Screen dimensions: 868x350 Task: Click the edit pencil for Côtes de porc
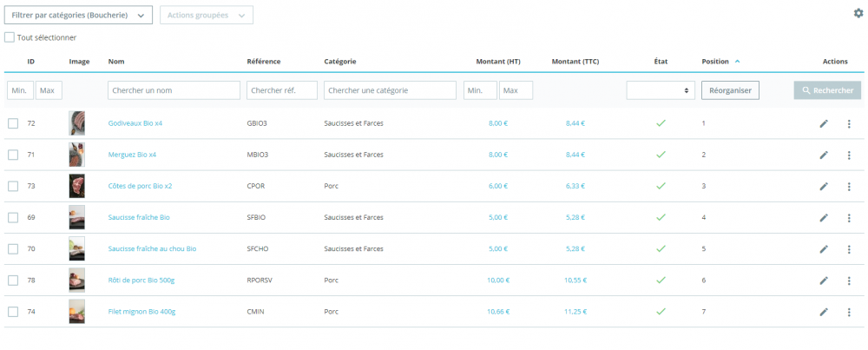(824, 186)
